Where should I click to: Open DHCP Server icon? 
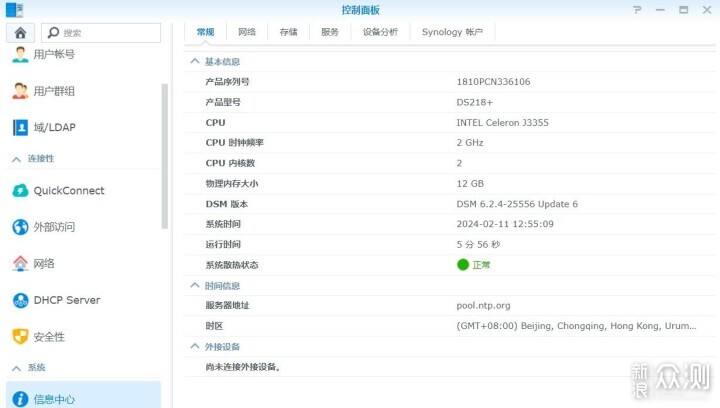(20, 300)
